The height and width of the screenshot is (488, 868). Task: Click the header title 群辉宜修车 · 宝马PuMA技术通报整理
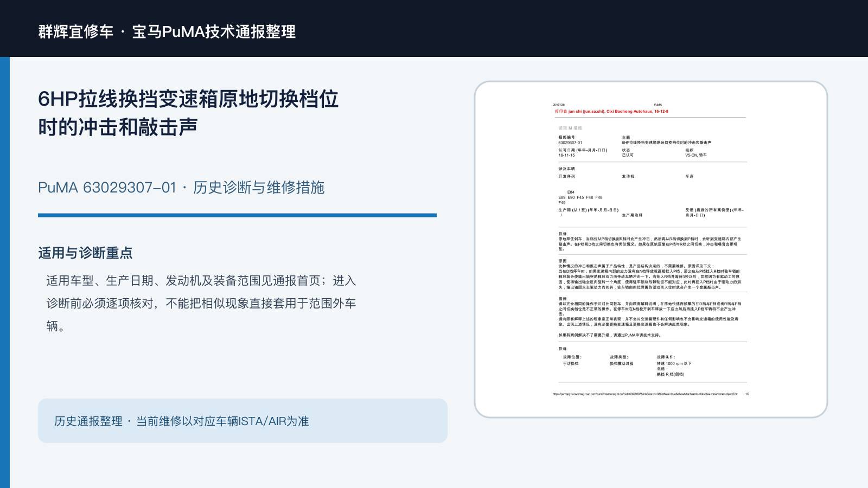click(167, 31)
